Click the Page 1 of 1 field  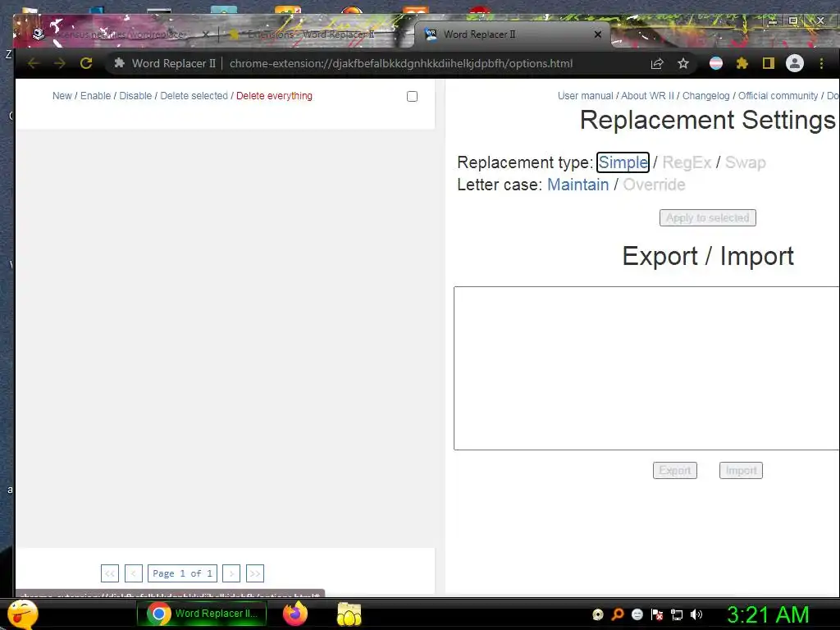coord(183,573)
